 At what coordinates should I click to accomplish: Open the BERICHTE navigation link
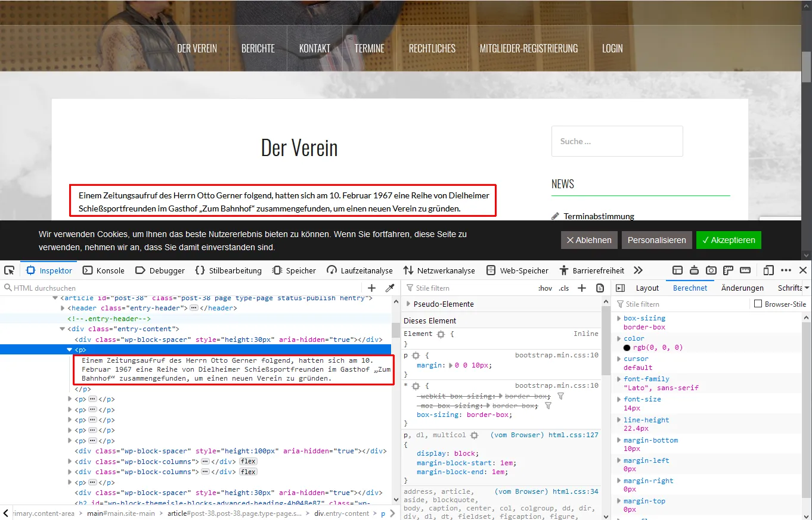[258, 48]
